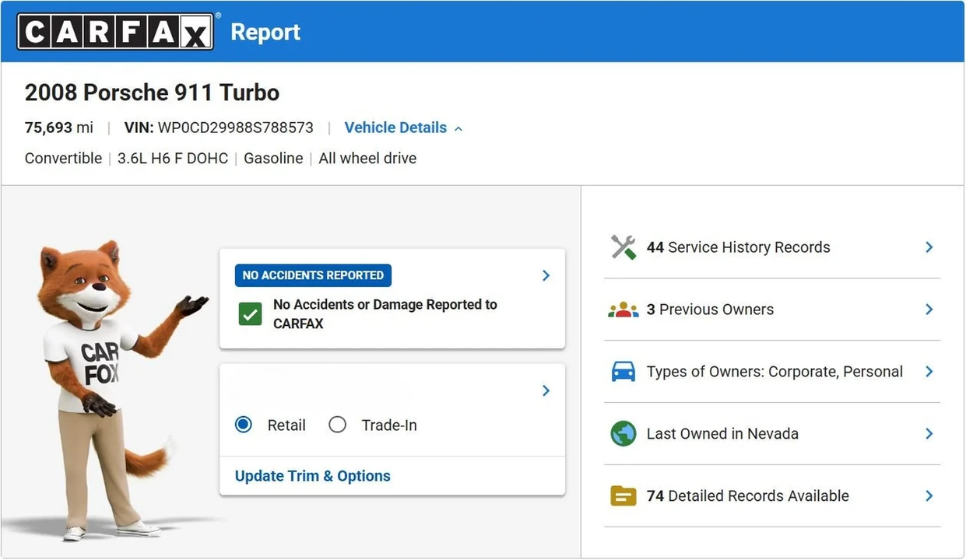The width and height of the screenshot is (966, 560).
Task: Click the yellow folder detailed records icon
Action: pyautogui.click(x=623, y=496)
